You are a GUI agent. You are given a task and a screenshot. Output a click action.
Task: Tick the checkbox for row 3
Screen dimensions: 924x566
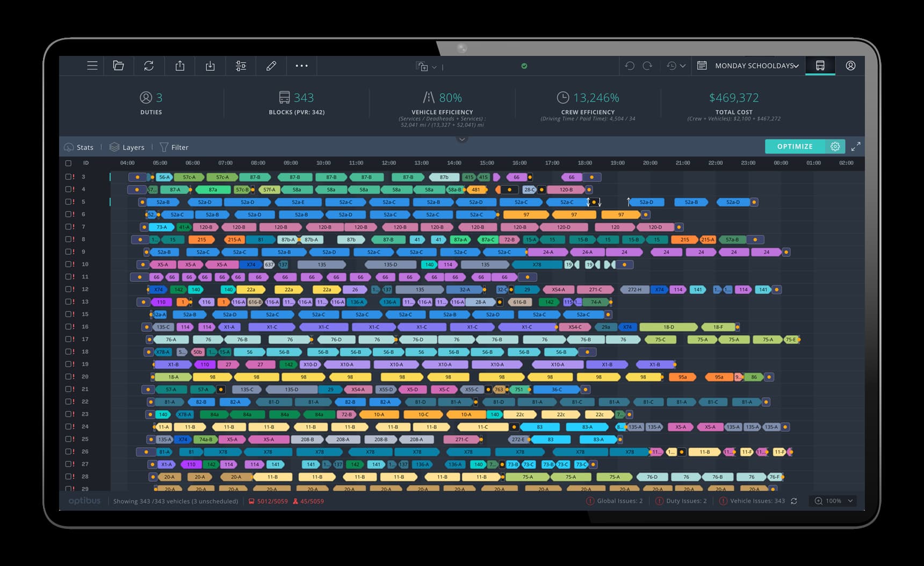68,177
